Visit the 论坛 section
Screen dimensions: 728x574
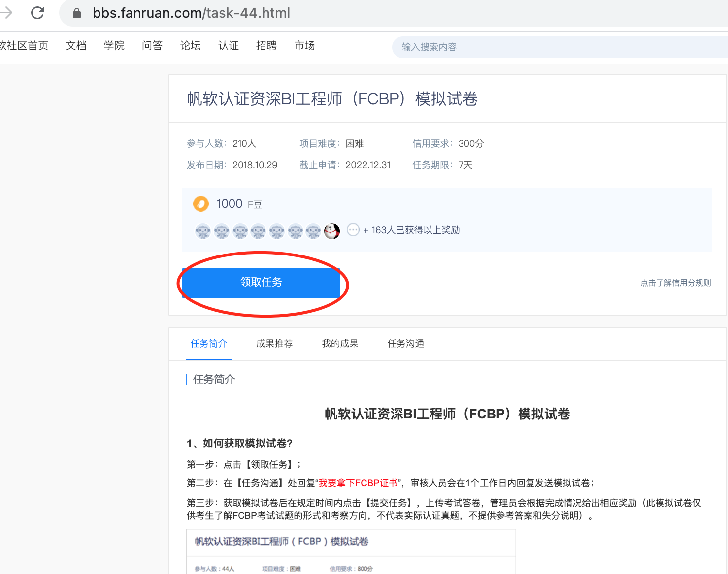(x=190, y=46)
